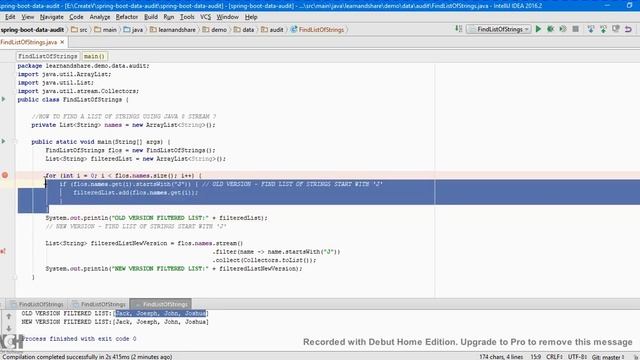This screenshot has width=640, height=360.
Task: Stop the running process
Action: click(x=576, y=29)
